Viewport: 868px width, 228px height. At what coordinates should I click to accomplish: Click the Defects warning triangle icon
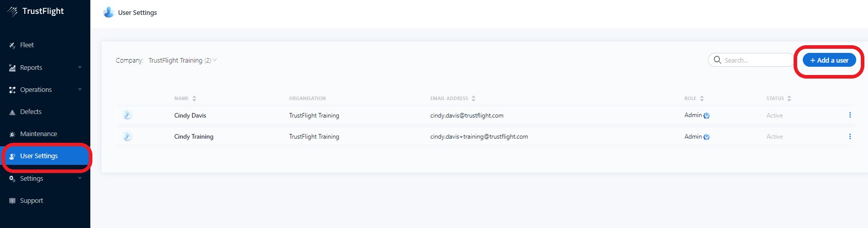(12, 112)
